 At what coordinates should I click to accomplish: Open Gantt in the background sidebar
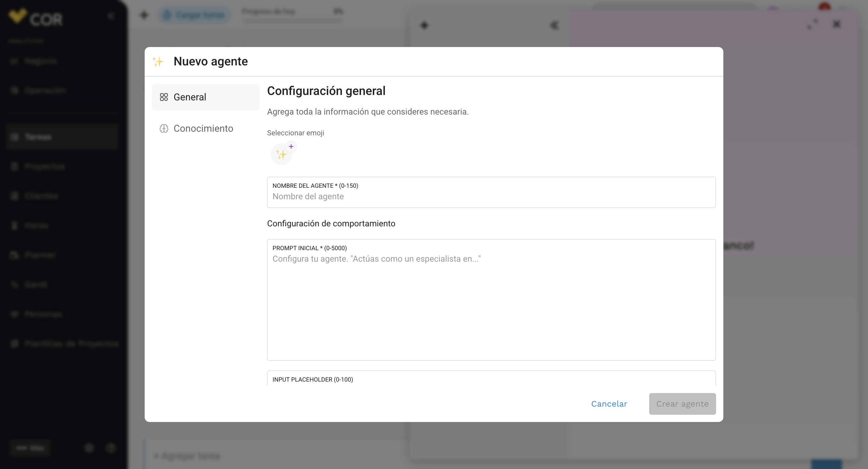63,284
